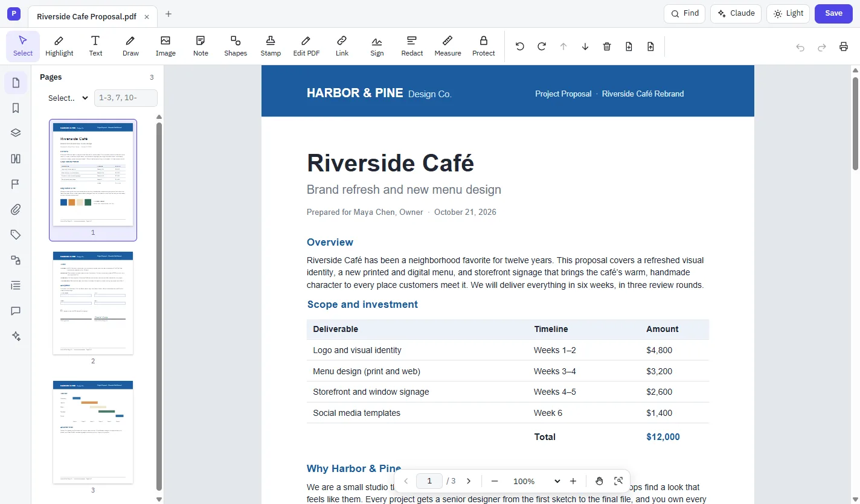Open the pages Select.. dropdown

[68, 98]
